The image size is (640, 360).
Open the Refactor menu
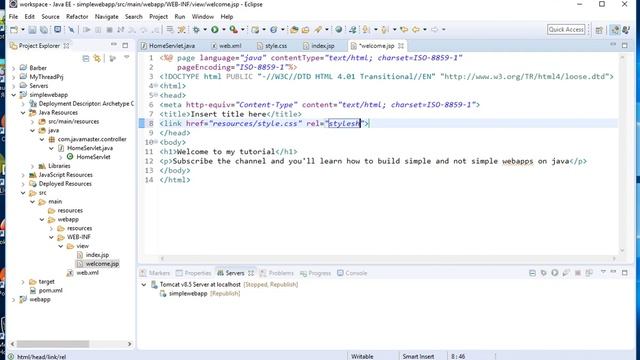click(x=77, y=17)
